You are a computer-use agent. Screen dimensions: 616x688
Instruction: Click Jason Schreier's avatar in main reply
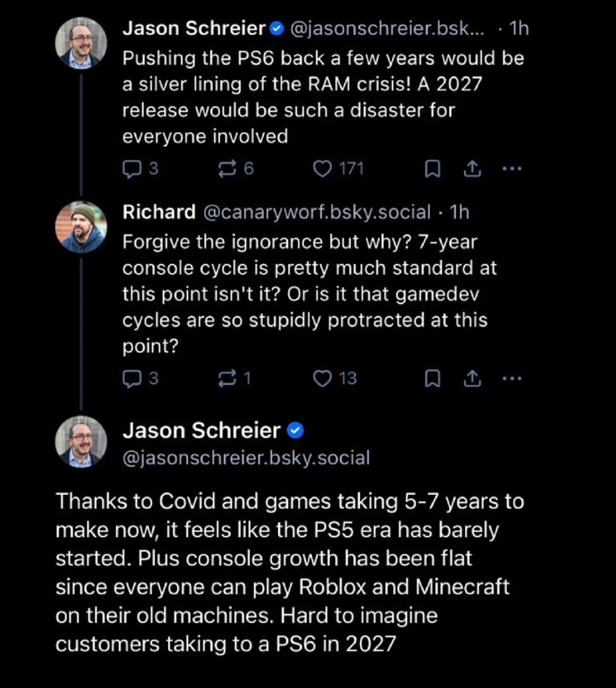[81, 441]
